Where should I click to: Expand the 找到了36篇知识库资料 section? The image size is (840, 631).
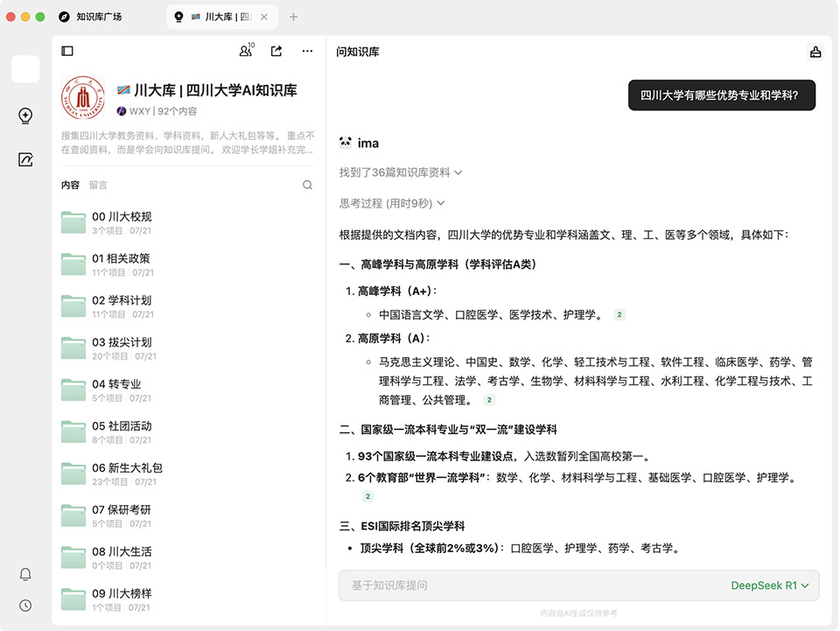click(x=401, y=172)
